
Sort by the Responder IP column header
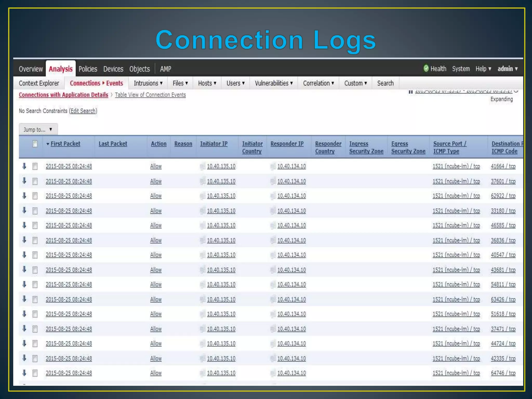coord(287,144)
